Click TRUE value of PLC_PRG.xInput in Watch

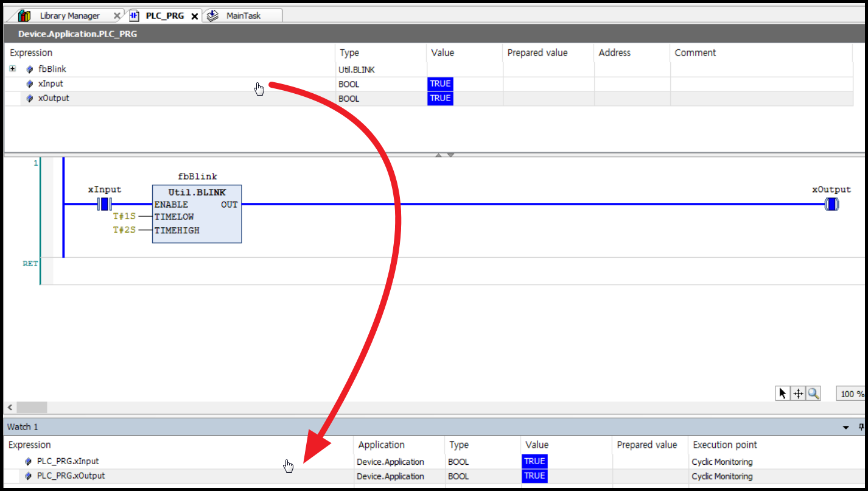(534, 462)
